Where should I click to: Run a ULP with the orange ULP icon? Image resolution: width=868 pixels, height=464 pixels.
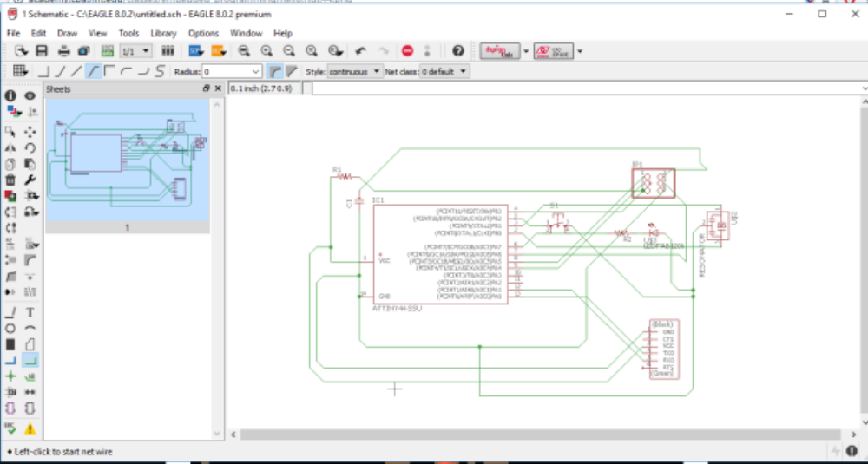point(218,51)
